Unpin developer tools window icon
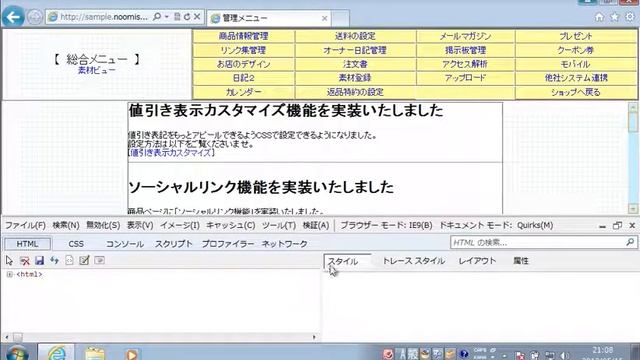640x360 pixels. pyautogui.click(x=617, y=225)
